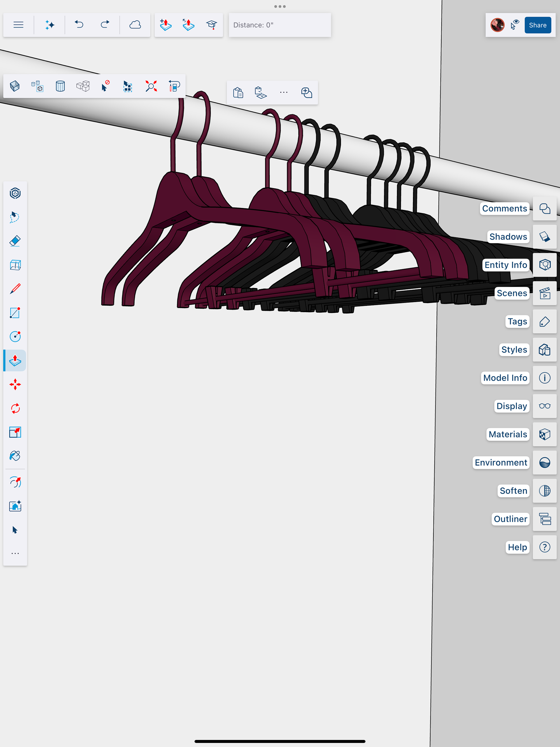Open the Entity Info label
This screenshot has width=560, height=747.
pyautogui.click(x=505, y=265)
